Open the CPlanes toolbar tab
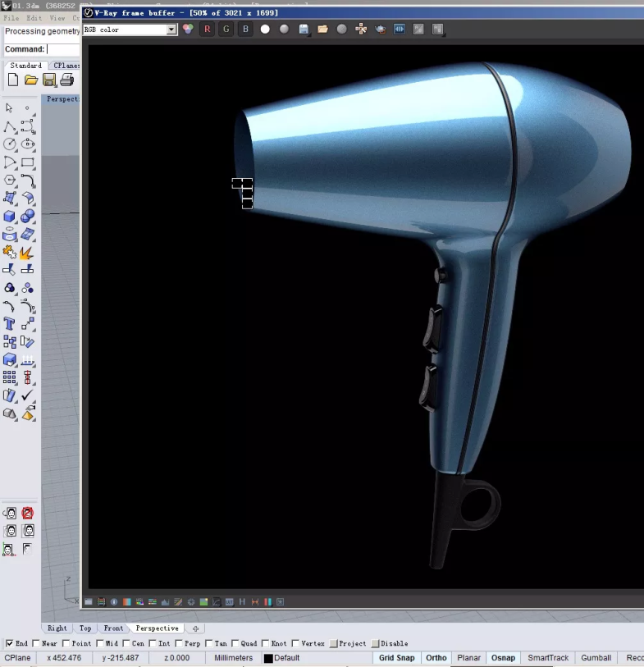The height and width of the screenshot is (667, 644). pyautogui.click(x=66, y=66)
